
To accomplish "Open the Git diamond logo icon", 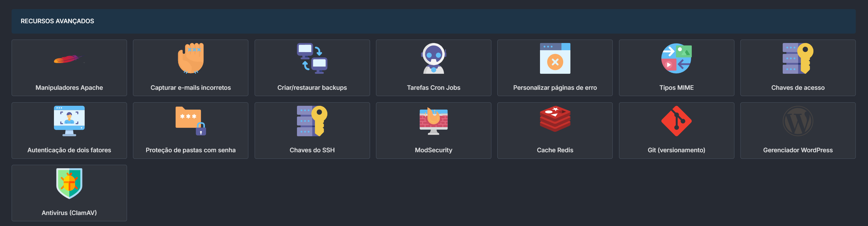I will pos(676,121).
